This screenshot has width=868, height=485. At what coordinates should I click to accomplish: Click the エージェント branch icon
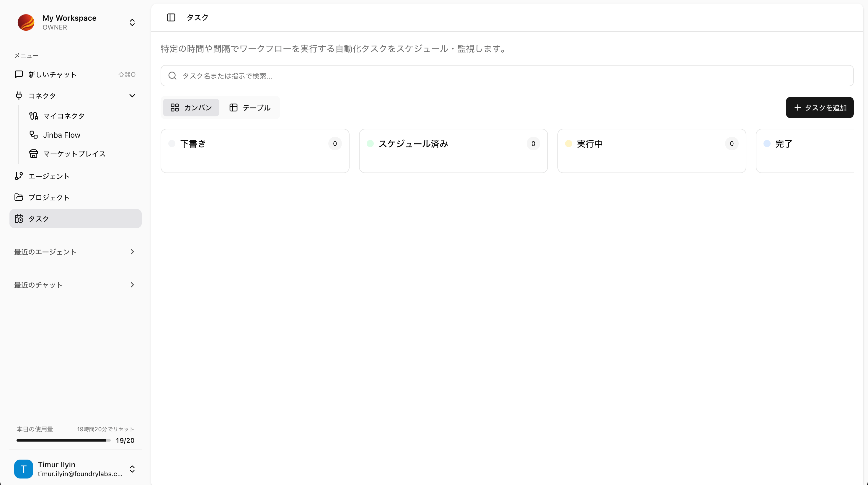[x=19, y=176]
